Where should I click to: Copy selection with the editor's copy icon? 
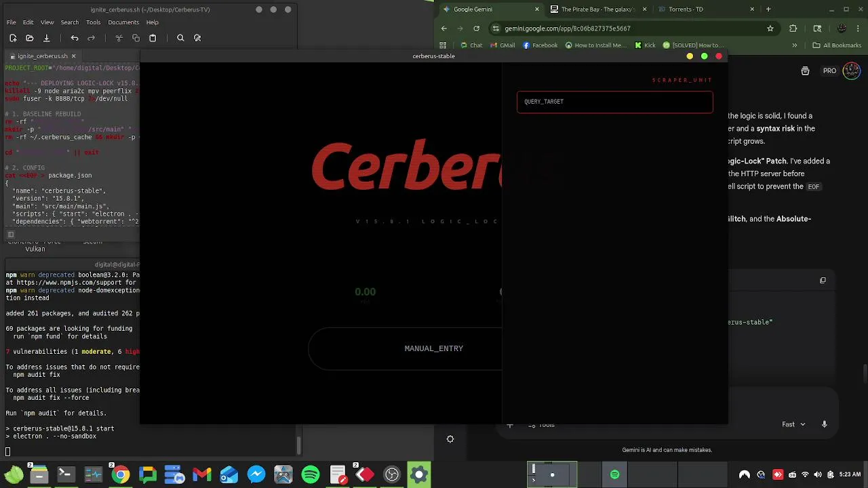pyautogui.click(x=136, y=38)
